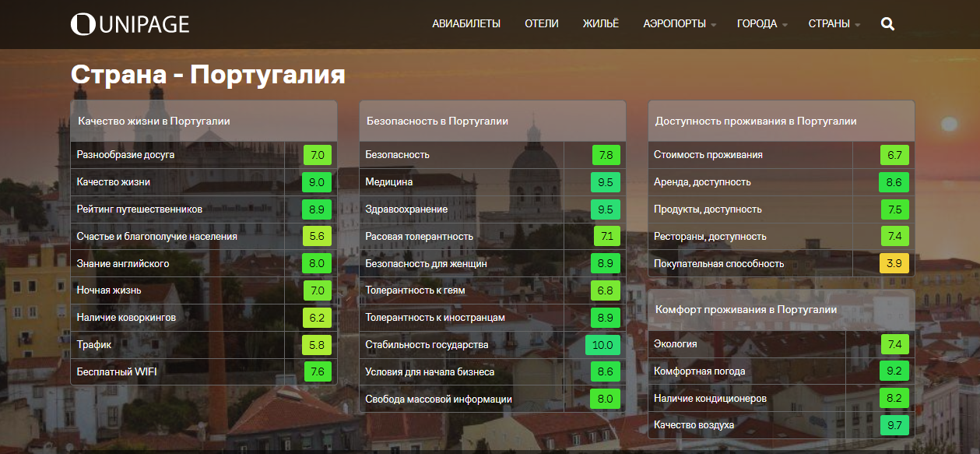The width and height of the screenshot is (980, 454).
Task: Select the Качество жизни row label
Action: 114,182
